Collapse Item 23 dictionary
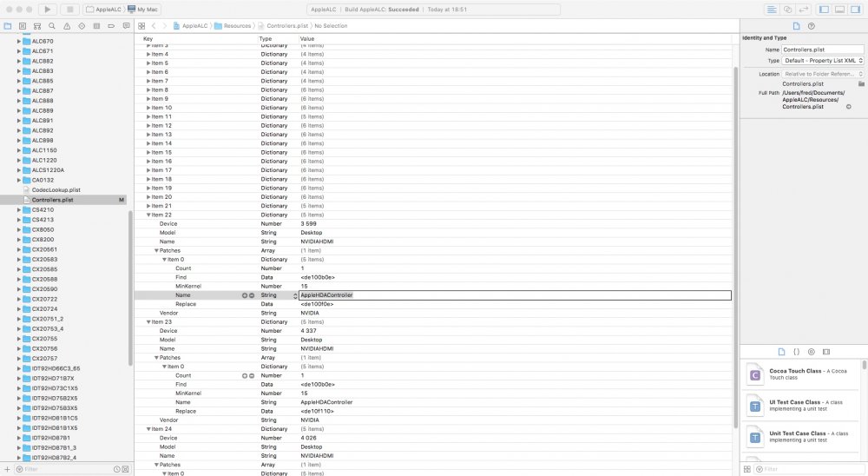Image resolution: width=868 pixels, height=476 pixels. tap(148, 322)
